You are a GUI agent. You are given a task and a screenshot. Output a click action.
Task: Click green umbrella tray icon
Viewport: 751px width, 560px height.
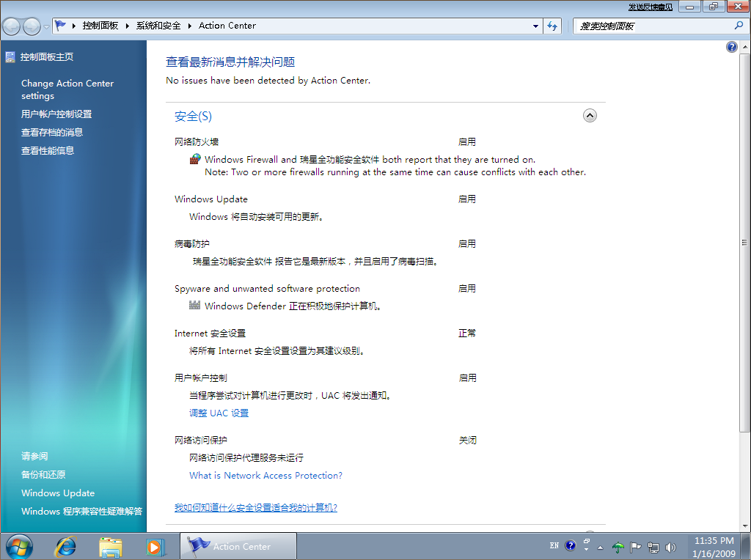[x=618, y=547]
